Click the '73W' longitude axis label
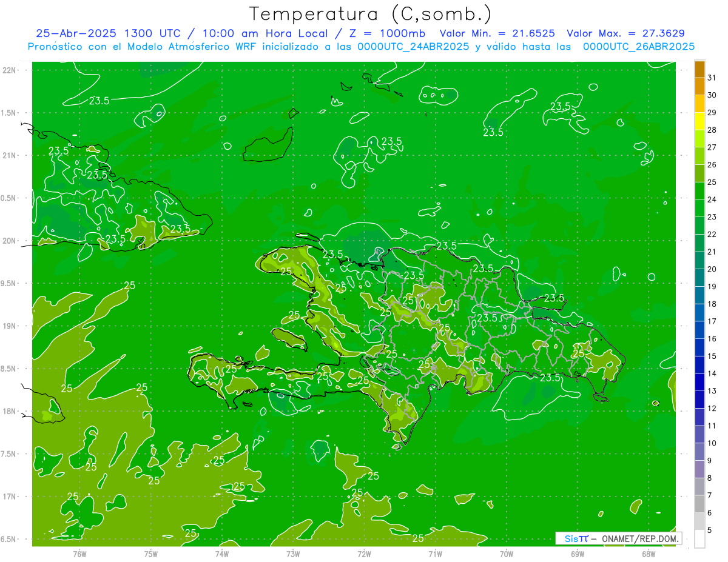Screen dimensions: 728x562 tap(293, 554)
